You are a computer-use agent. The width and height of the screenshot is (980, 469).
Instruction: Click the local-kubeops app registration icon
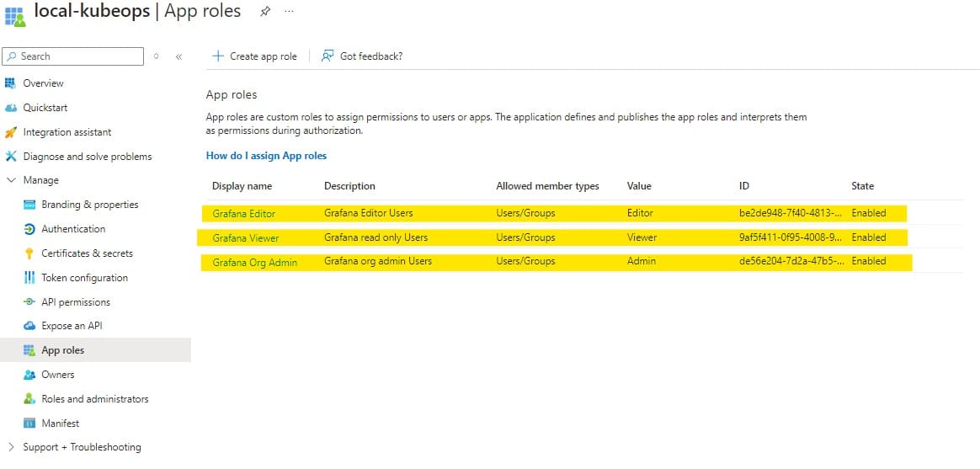(15, 16)
